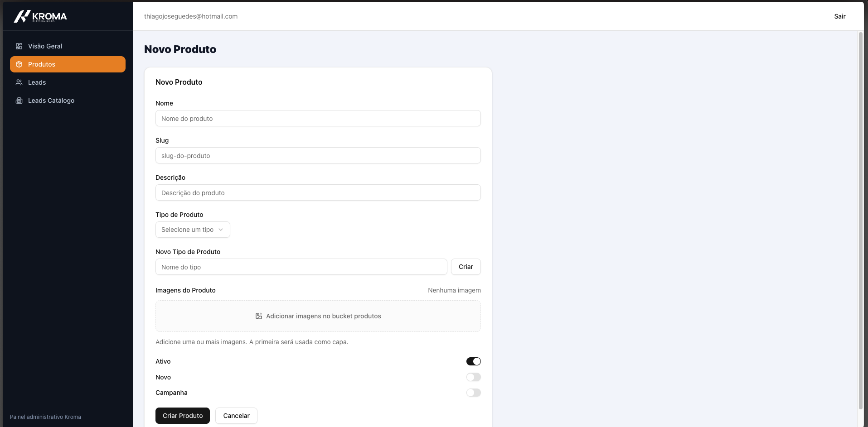Enable the Novo switch
Image resolution: width=868 pixels, height=427 pixels.
(474, 377)
